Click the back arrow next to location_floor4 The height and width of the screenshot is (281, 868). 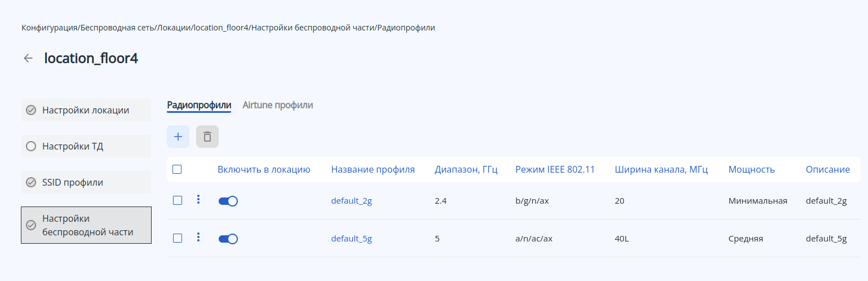point(28,59)
